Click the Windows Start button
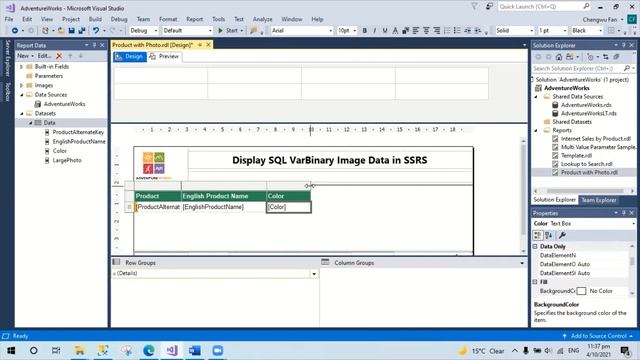Screen dimensions: 640x360 pos(11,350)
